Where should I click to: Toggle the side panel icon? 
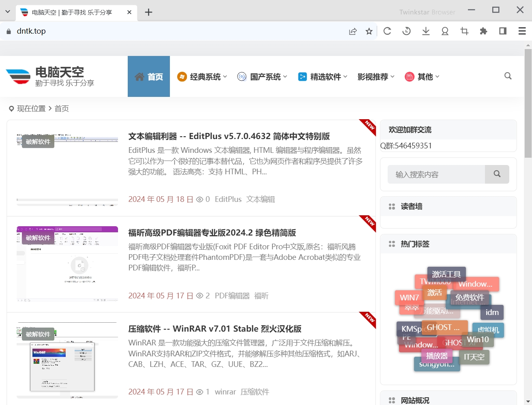tap(503, 31)
